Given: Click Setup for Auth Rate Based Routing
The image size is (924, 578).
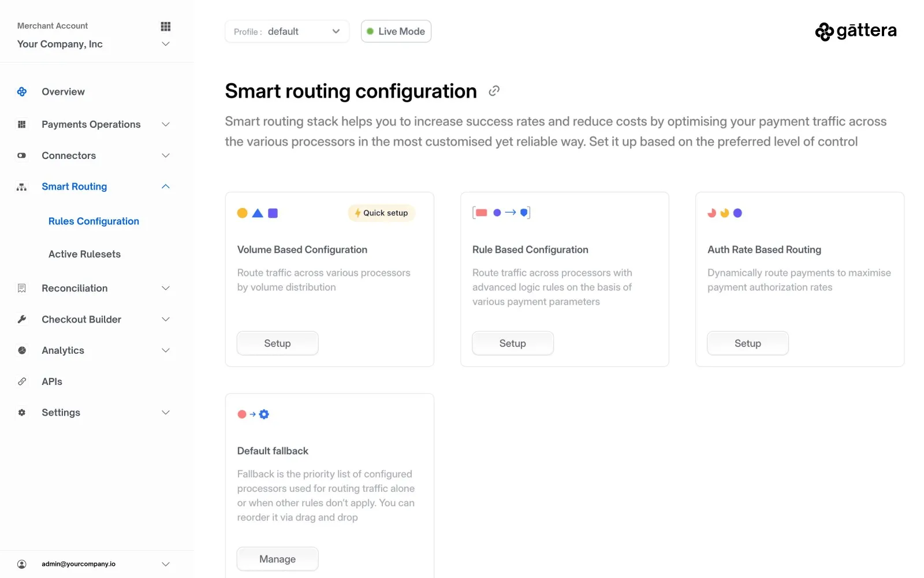Looking at the screenshot, I should 747,343.
